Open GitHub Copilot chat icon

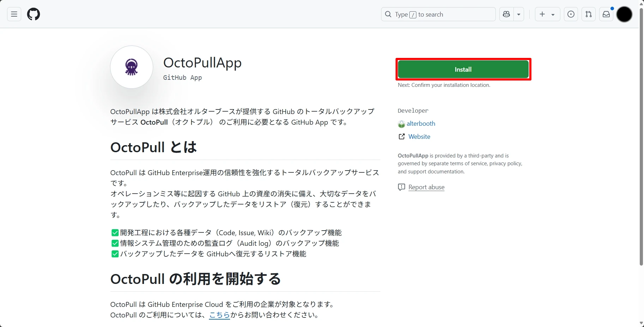[x=507, y=14]
